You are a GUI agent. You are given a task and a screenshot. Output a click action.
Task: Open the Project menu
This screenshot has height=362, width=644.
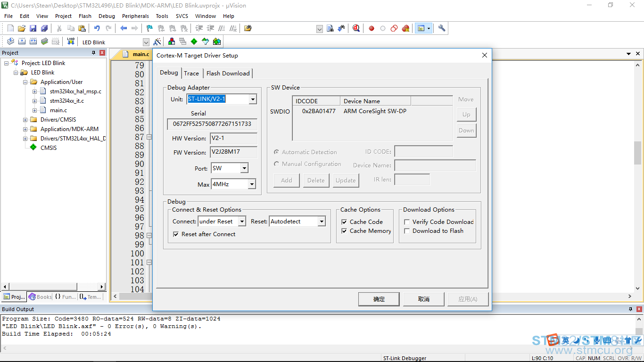pyautogui.click(x=64, y=16)
